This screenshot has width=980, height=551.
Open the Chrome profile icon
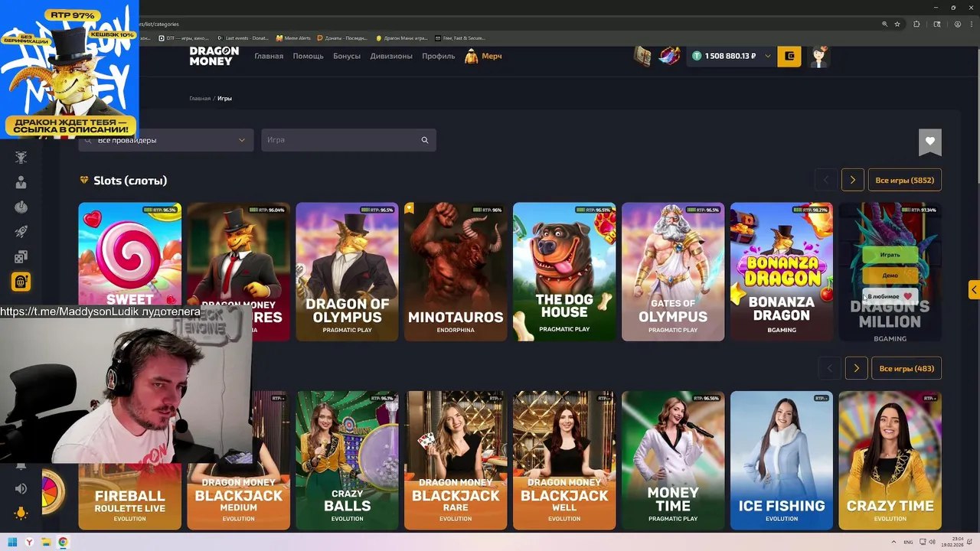click(957, 24)
